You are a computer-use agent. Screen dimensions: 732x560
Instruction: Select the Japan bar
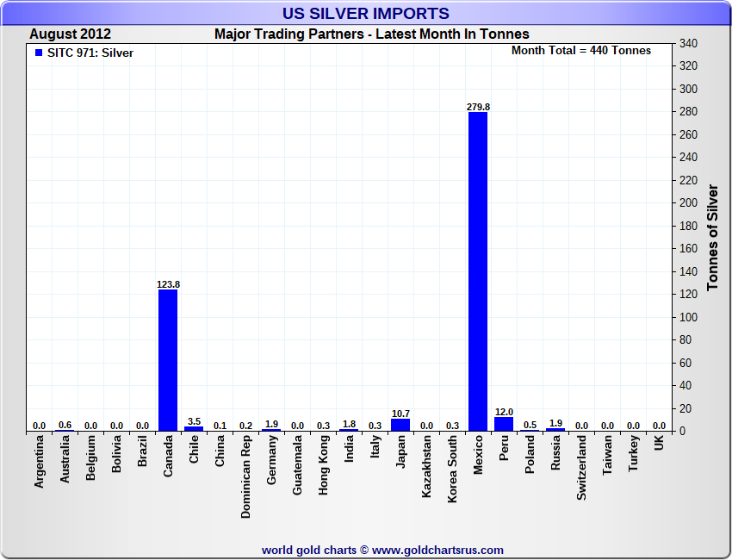click(x=400, y=425)
